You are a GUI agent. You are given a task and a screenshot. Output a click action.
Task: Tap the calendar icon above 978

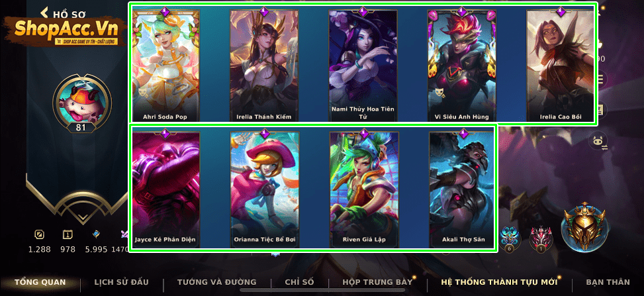(68, 234)
